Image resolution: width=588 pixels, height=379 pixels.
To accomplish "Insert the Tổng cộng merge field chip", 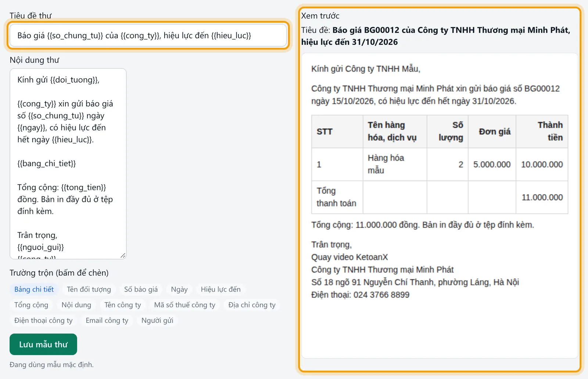I will pos(31,305).
